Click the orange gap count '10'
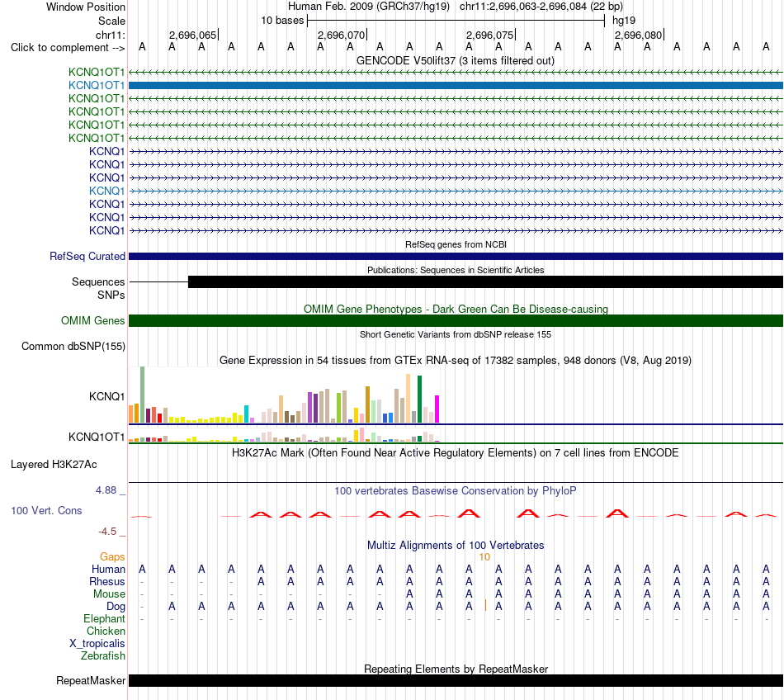The width and height of the screenshot is (784, 700). (484, 557)
